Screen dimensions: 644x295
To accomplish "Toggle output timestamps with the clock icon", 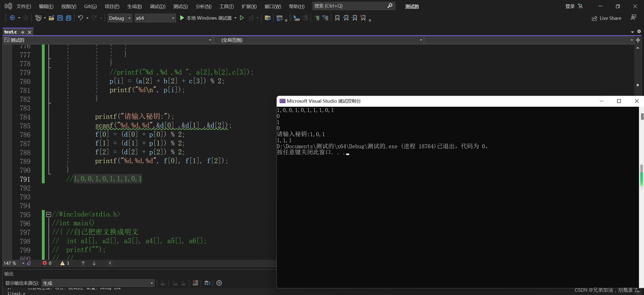I will click(x=219, y=283).
